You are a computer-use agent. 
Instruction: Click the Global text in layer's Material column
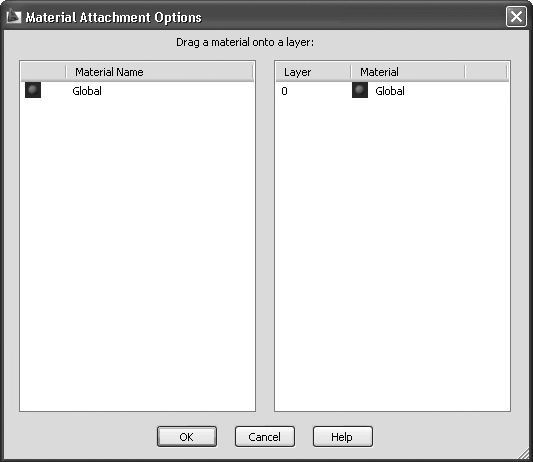coord(390,91)
